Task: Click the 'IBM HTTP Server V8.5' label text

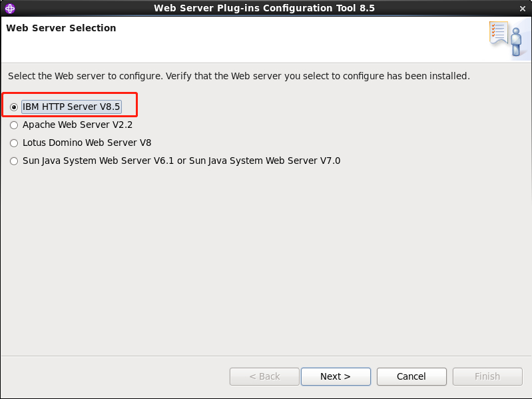Action: point(71,107)
